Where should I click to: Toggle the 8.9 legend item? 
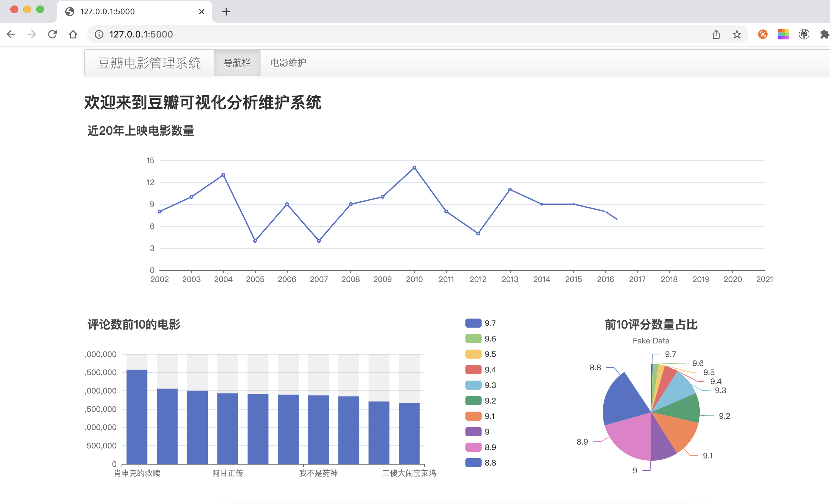pyautogui.click(x=481, y=447)
